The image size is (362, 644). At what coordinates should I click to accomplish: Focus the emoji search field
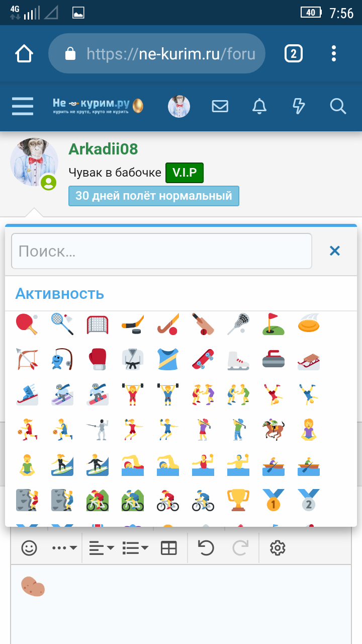[161, 251]
